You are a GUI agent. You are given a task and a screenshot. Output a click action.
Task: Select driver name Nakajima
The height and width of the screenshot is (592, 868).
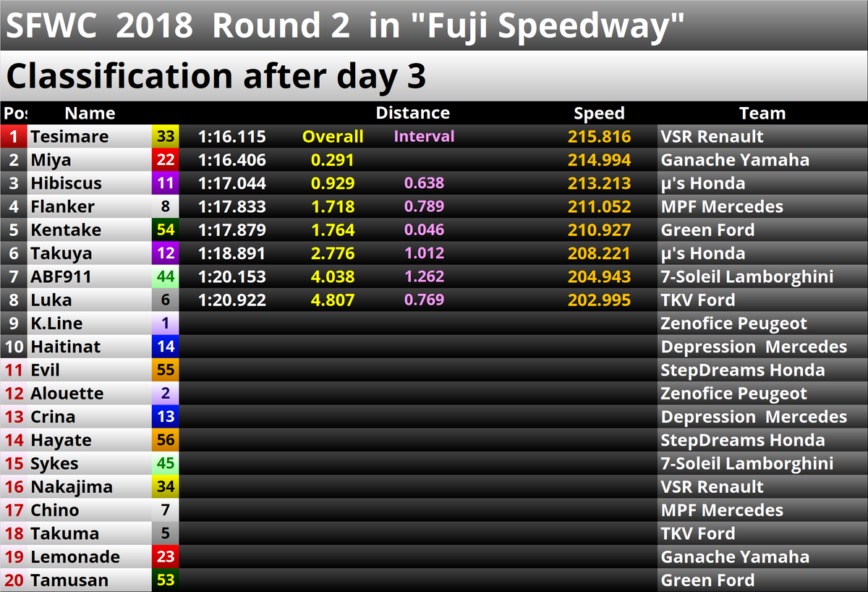click(72, 487)
